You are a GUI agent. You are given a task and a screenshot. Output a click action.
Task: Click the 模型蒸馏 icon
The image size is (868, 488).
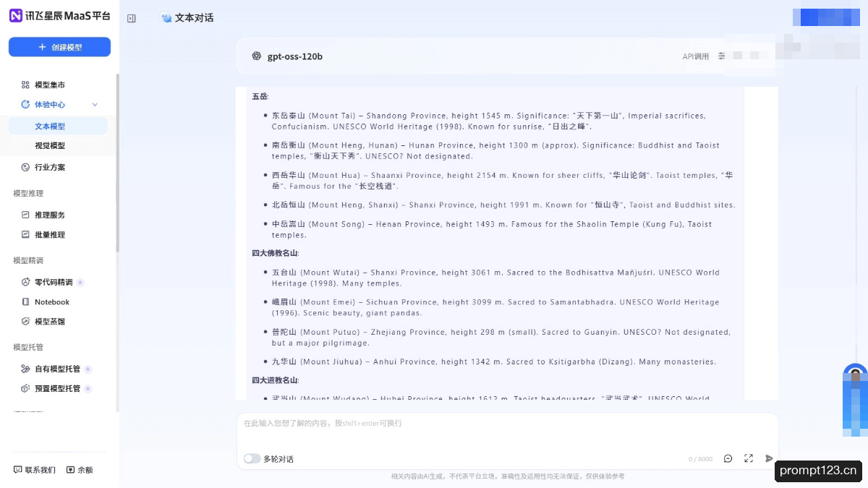pyautogui.click(x=25, y=321)
